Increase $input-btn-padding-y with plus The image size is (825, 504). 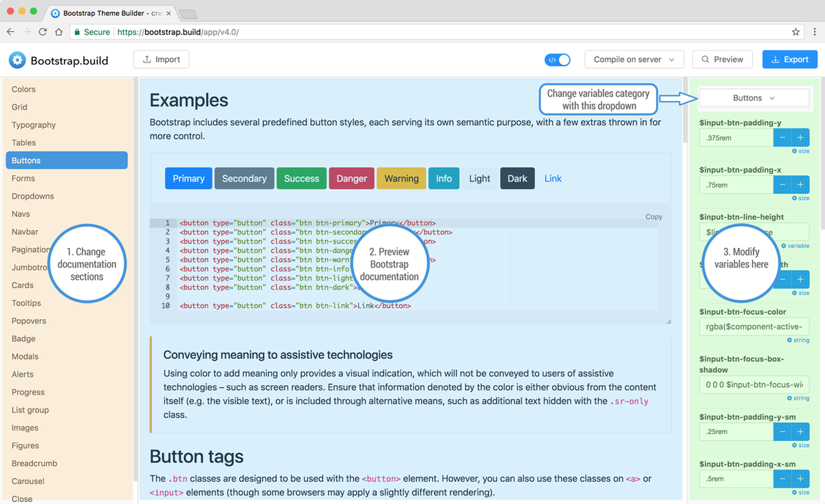(x=800, y=138)
